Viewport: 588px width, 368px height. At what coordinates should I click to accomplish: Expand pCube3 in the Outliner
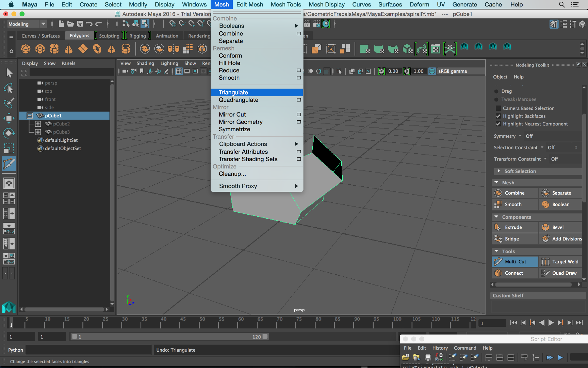coord(38,132)
